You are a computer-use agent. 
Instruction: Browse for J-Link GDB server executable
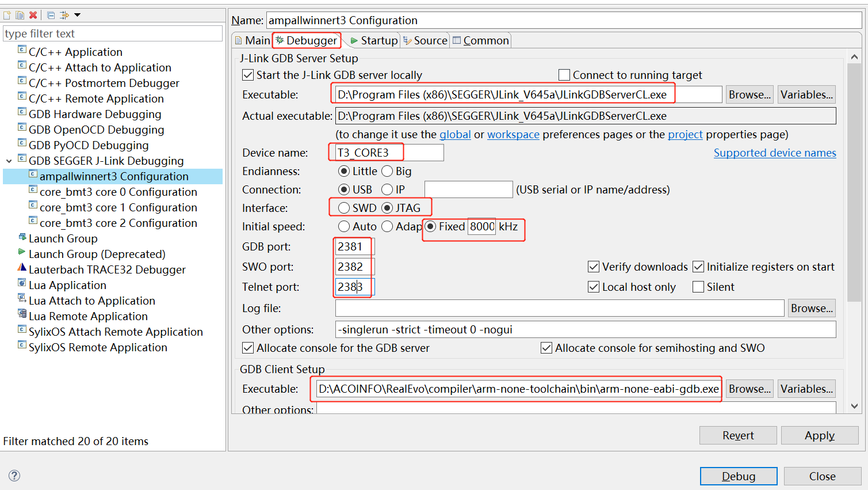click(750, 94)
